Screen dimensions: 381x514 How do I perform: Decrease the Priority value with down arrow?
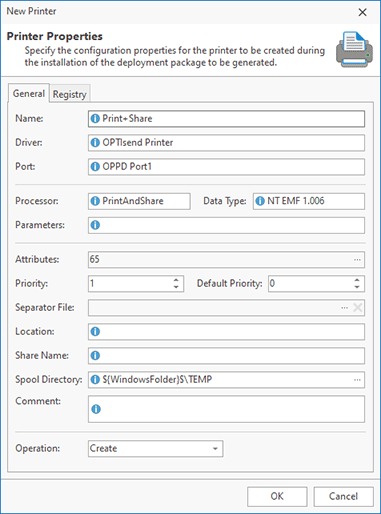click(x=176, y=287)
